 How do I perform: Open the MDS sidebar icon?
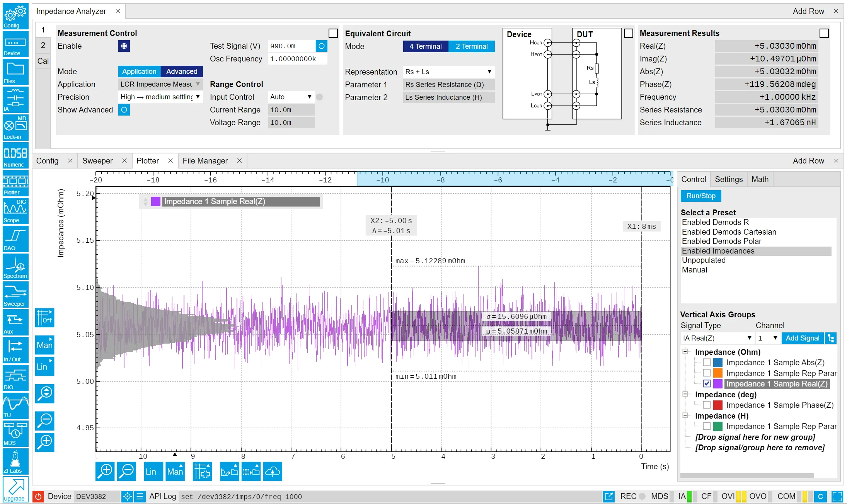tap(15, 433)
